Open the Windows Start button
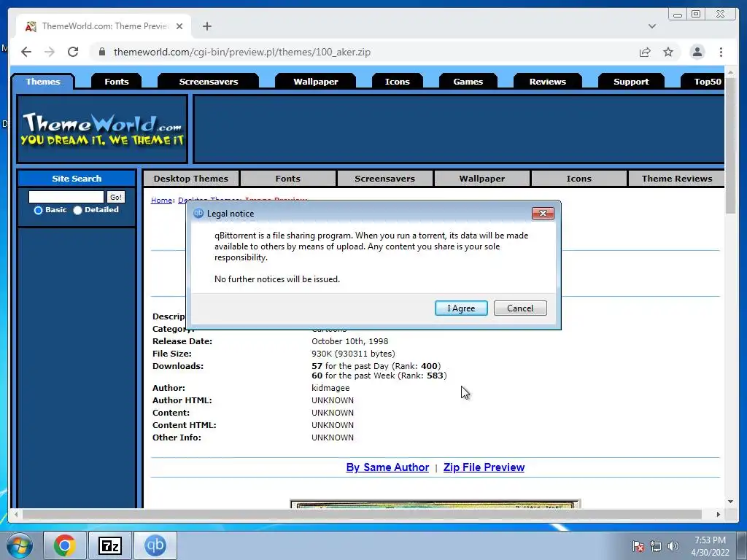Image resolution: width=747 pixels, height=560 pixels. click(20, 545)
